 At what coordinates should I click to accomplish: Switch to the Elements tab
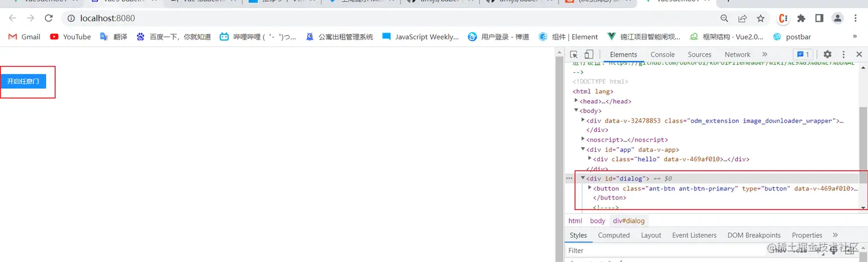(623, 54)
